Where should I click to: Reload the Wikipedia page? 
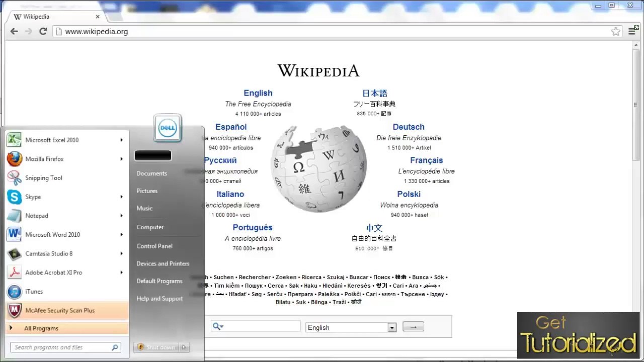tap(43, 31)
